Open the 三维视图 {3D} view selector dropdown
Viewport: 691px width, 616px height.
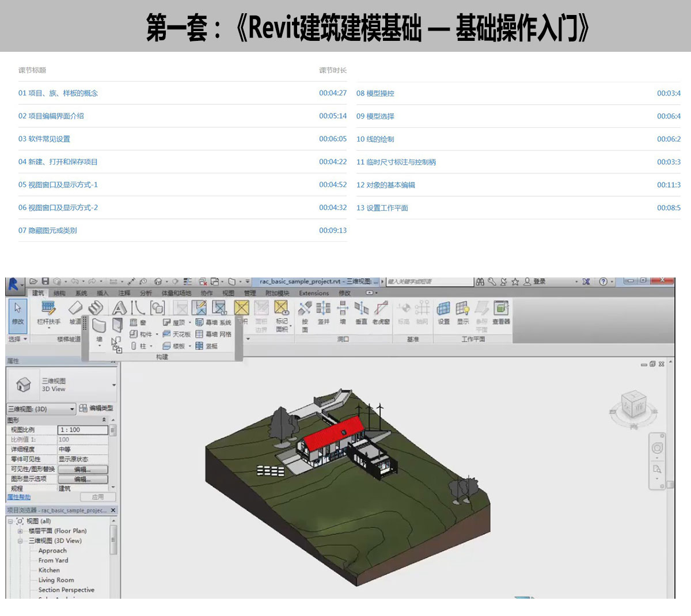click(x=41, y=409)
